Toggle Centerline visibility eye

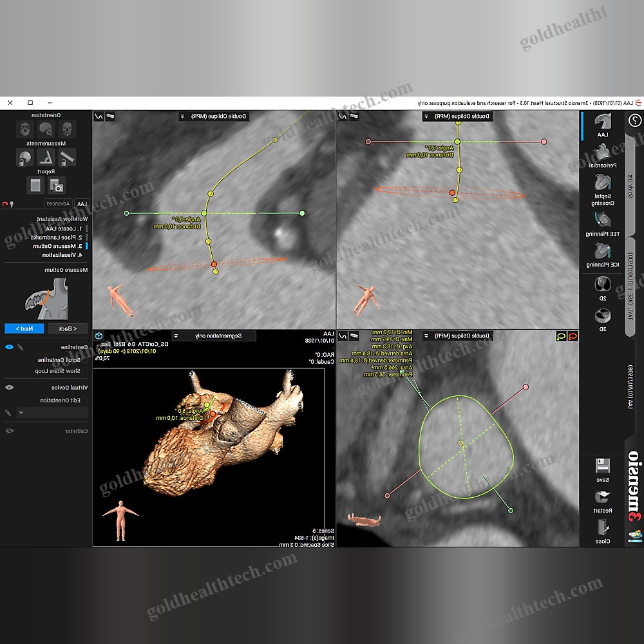click(9, 347)
